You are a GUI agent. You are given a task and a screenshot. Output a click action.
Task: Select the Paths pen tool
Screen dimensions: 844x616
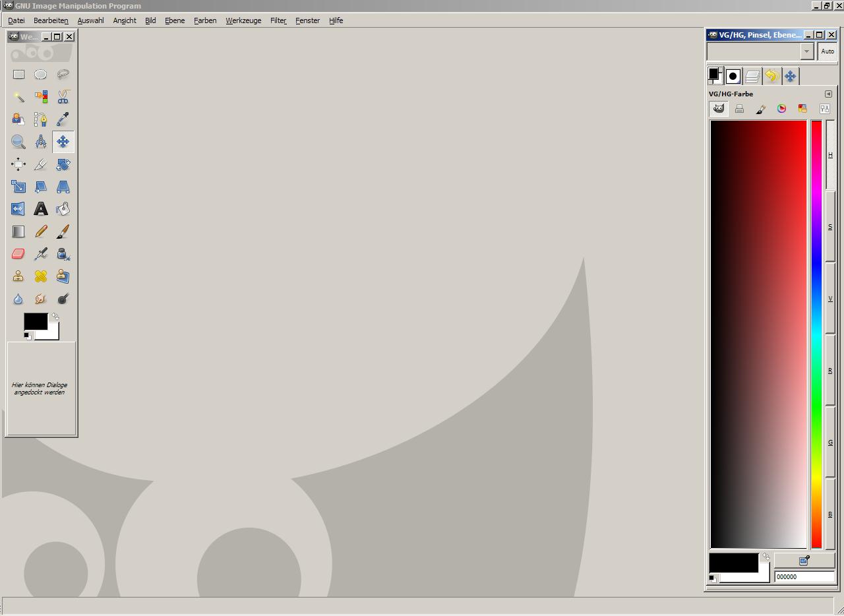click(41, 119)
